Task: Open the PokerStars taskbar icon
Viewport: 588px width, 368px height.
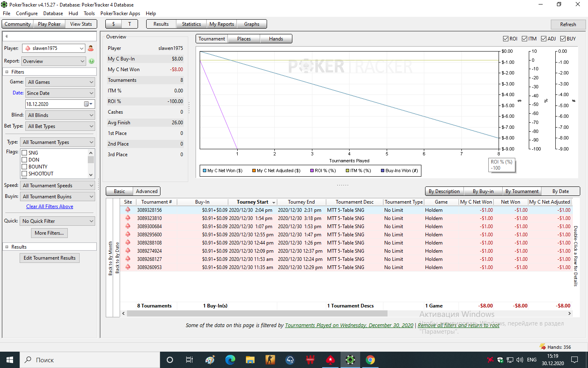Action: pyautogui.click(x=330, y=360)
